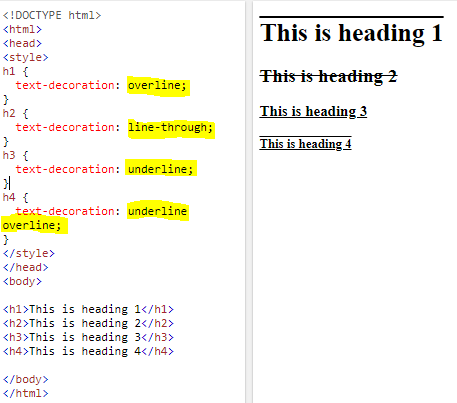Screen dimensions: 457x403
Task: Click the closing style tag
Action: pos(29,253)
